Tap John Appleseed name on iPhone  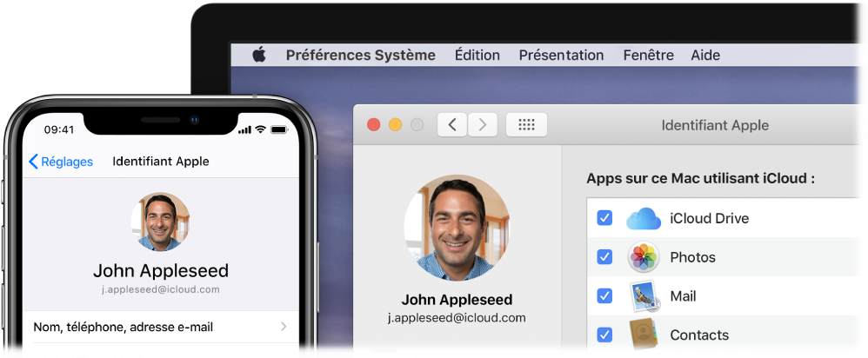(x=161, y=270)
